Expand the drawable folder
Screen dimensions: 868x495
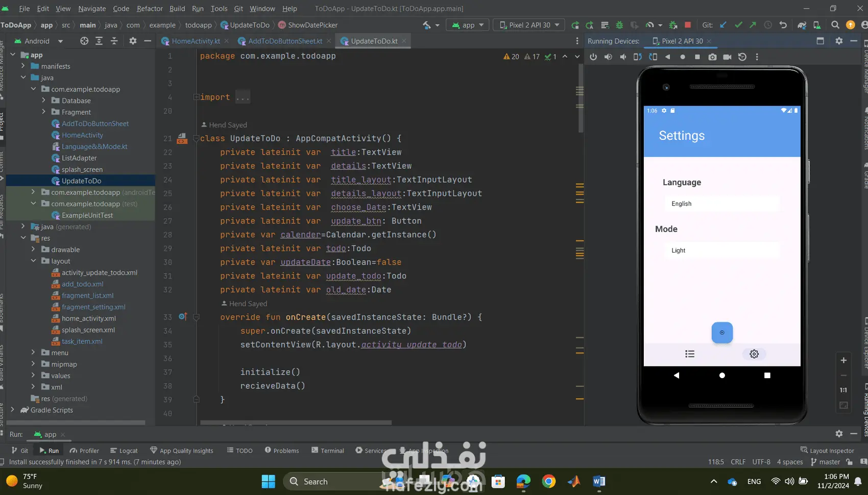coord(33,250)
